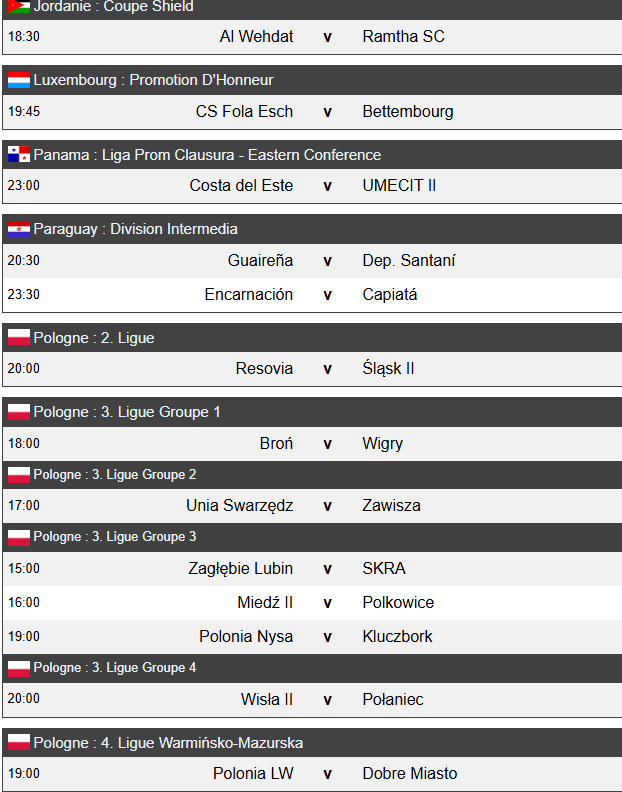
Task: Select the Pologne 3. Ligue Groupe 2 header
Action: pos(115,474)
